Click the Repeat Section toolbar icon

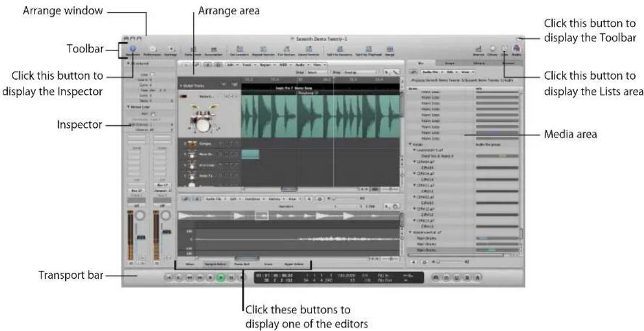coord(264,50)
